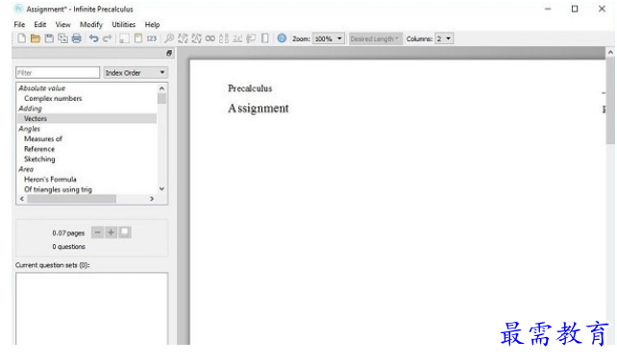Click the minus button beside 0.07 pages
The width and height of the screenshot is (617, 364).
coord(97,232)
